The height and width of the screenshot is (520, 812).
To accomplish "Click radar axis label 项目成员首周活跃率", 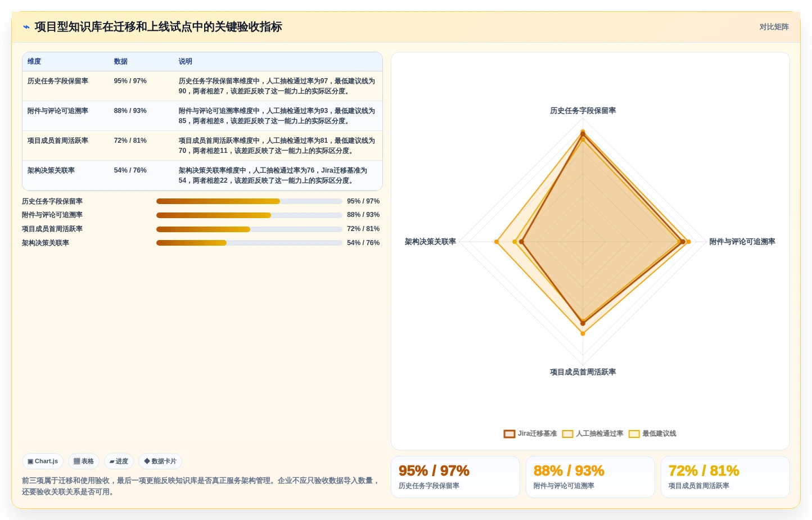I will coord(583,372).
